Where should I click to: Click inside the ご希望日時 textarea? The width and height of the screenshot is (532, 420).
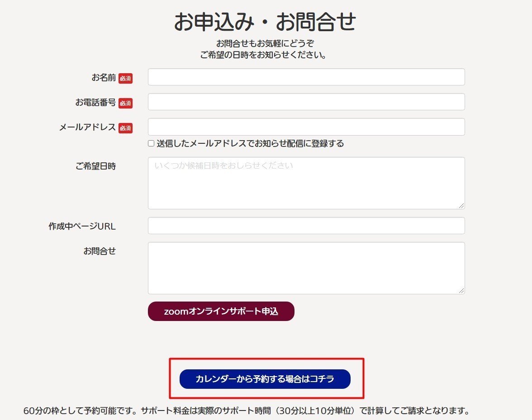306,183
